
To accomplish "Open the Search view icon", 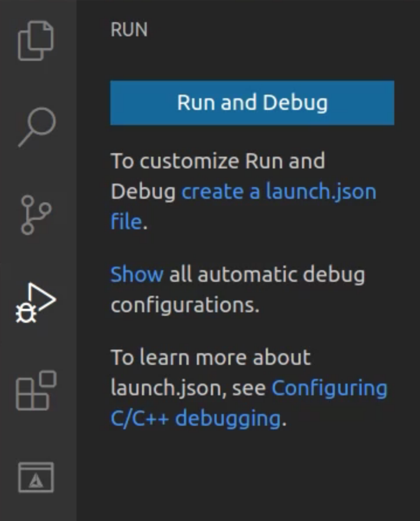I will [x=37, y=126].
